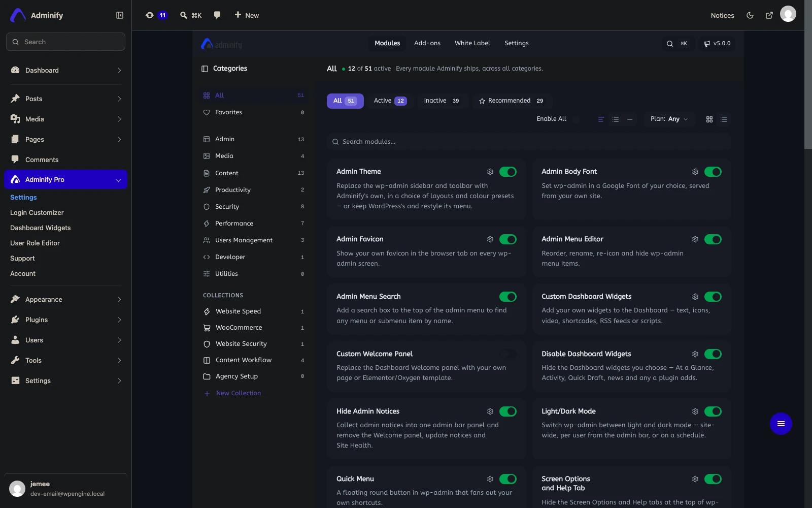Toggle off Admin Menu Search module
Screen dimensions: 812x508
tap(508, 297)
